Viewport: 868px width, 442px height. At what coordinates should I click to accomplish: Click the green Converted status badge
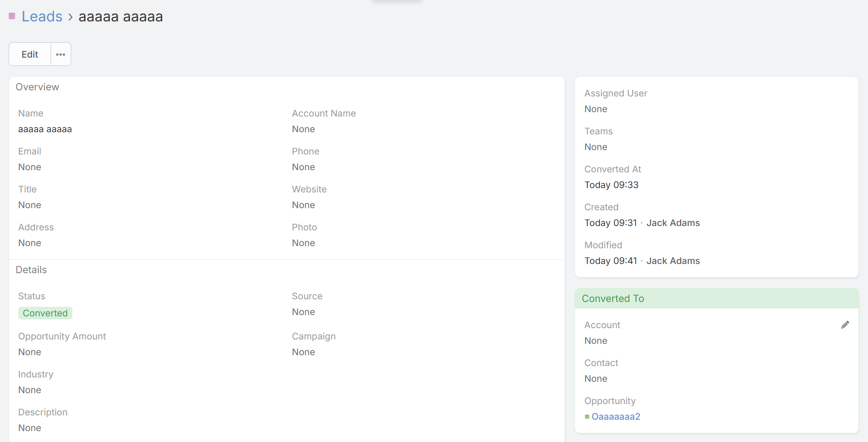[45, 313]
